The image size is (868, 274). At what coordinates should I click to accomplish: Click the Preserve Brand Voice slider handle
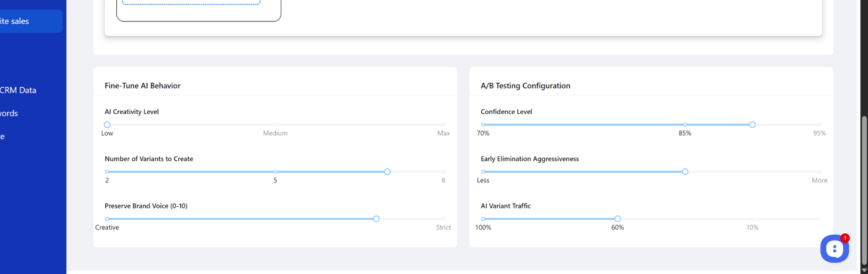click(376, 219)
